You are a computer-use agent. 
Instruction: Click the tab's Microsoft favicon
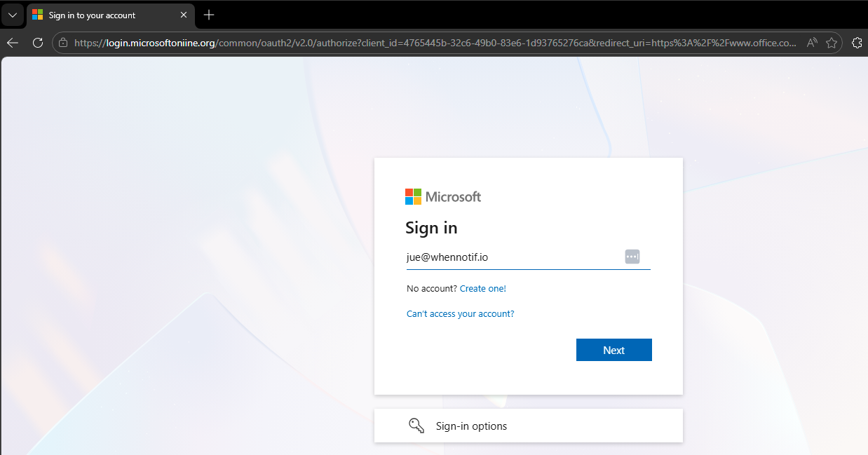[x=38, y=15]
